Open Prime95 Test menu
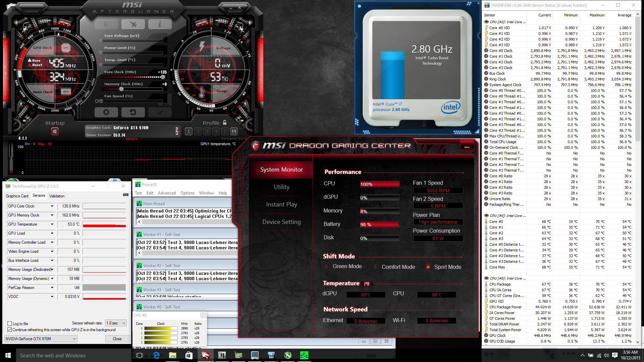Image resolution: width=644 pixels, height=362 pixels. (x=138, y=193)
